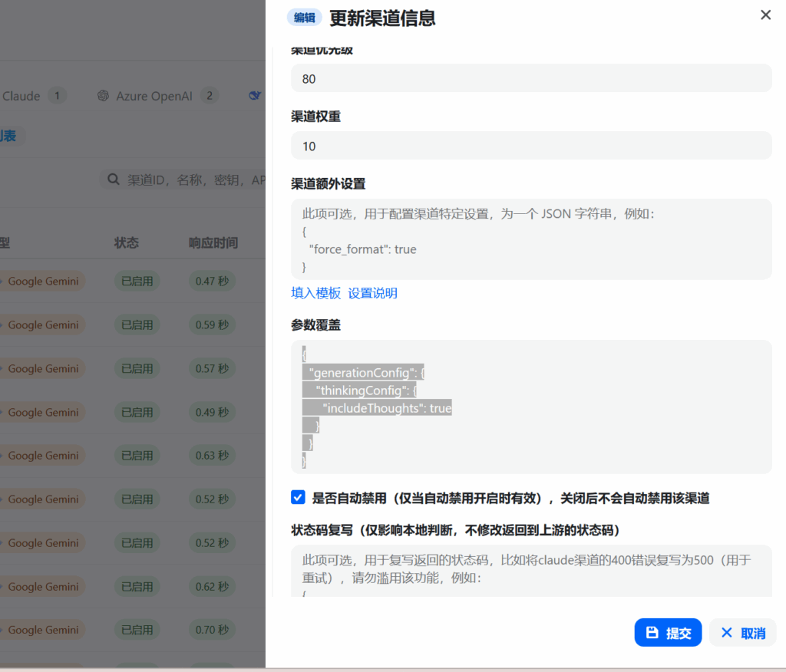Click the 取消 button
This screenshot has height=672, width=786.
pos(742,633)
